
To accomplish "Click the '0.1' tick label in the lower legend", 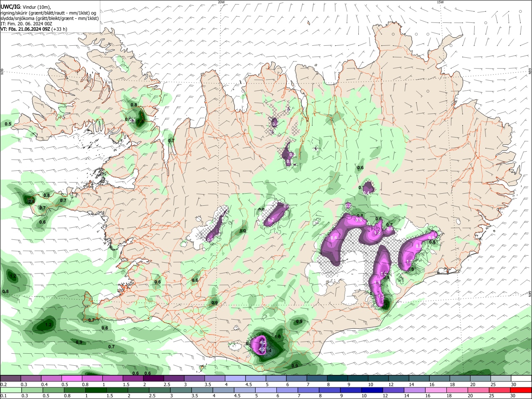I will 3,396.
